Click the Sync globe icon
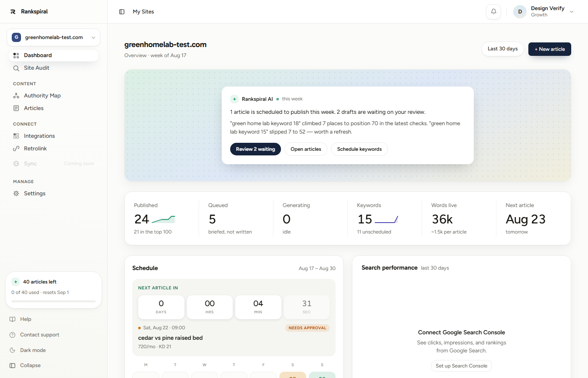 point(16,164)
